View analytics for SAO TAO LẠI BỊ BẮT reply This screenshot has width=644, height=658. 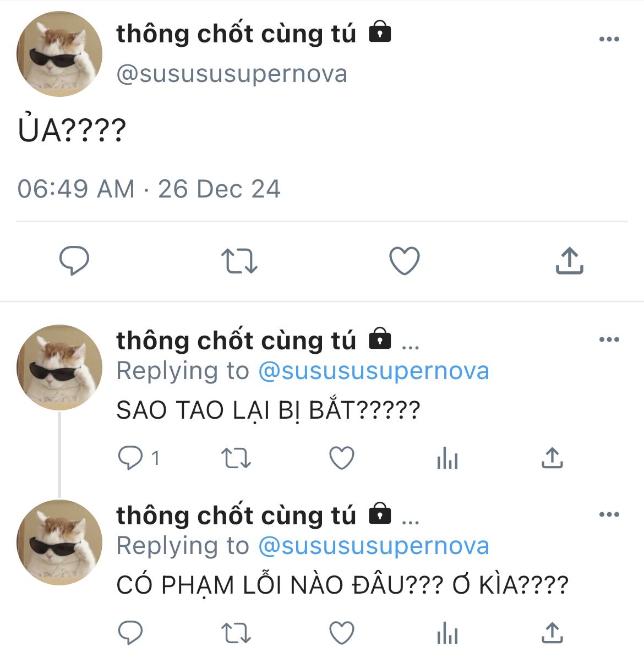coord(447,457)
